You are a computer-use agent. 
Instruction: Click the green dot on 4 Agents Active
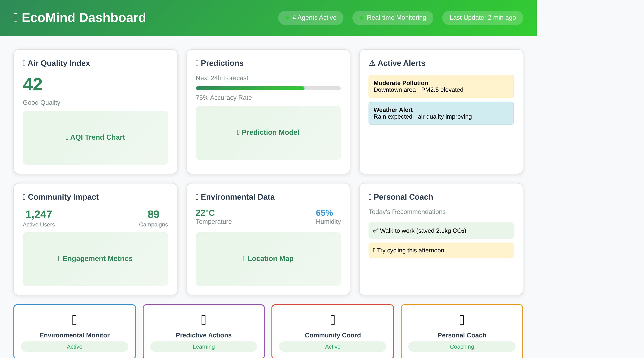tap(287, 18)
